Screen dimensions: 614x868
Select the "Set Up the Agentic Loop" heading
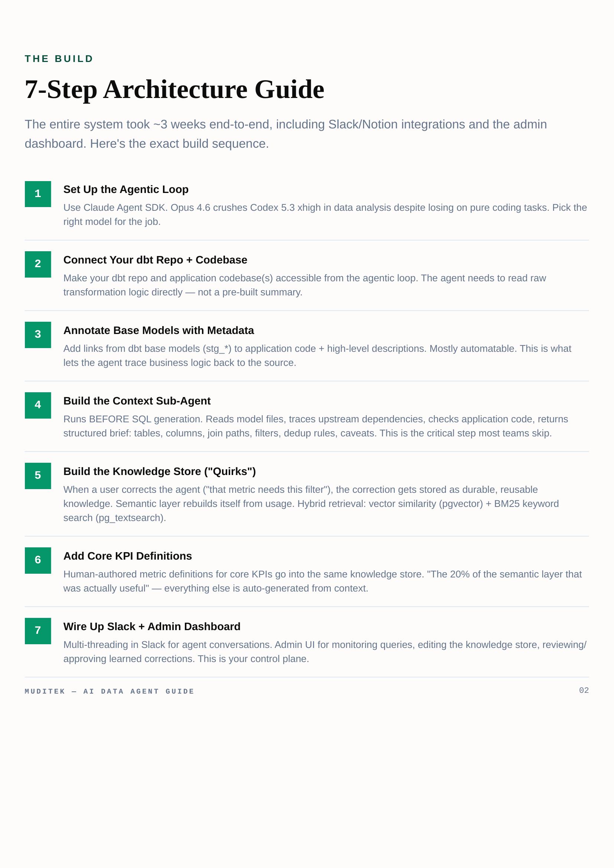coord(126,189)
